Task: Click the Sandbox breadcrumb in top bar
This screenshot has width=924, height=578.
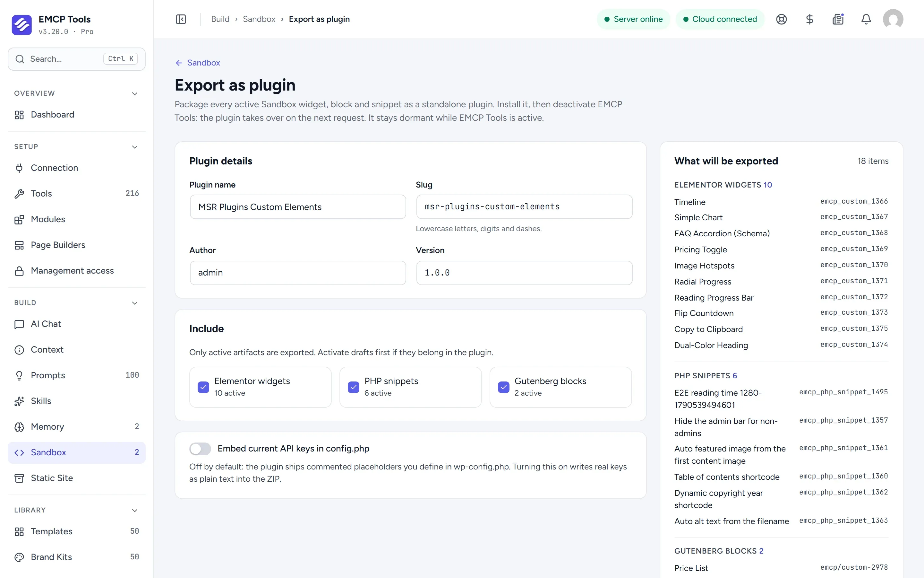Action: click(x=259, y=19)
